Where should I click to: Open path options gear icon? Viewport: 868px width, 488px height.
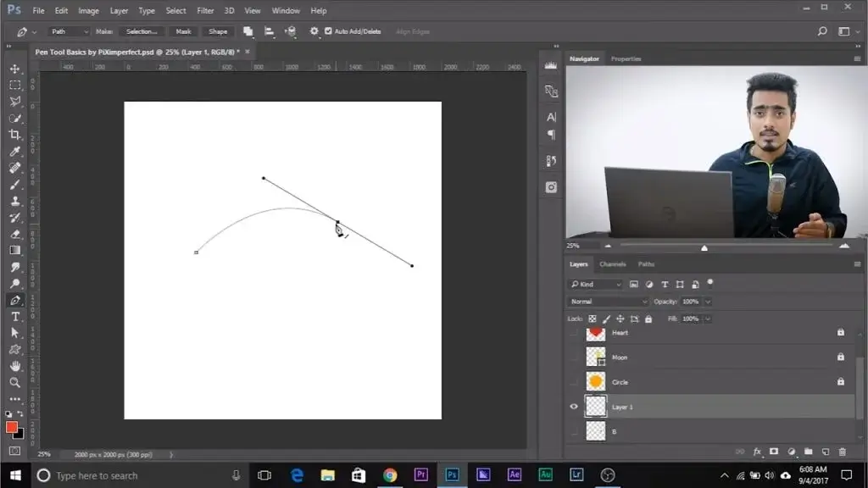pos(314,31)
